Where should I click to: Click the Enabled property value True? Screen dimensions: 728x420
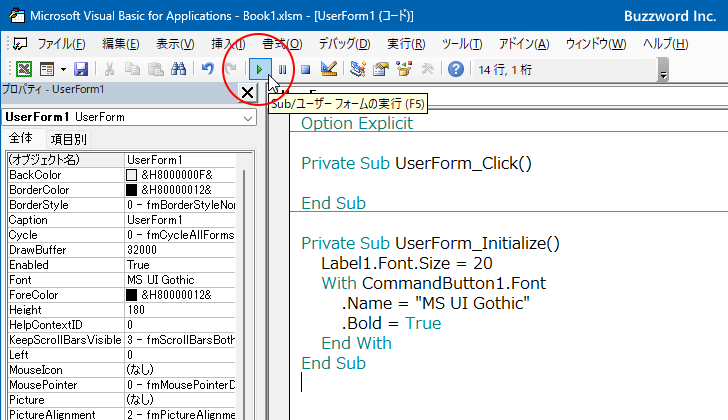[x=180, y=265]
